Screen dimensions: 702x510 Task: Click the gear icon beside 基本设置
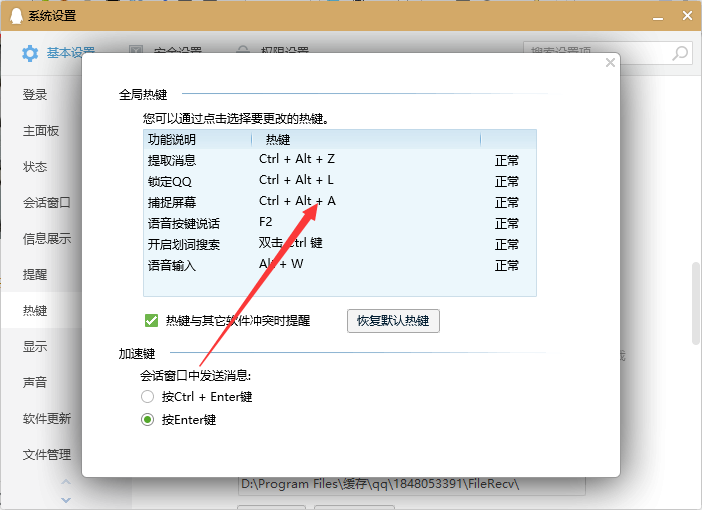click(30, 53)
